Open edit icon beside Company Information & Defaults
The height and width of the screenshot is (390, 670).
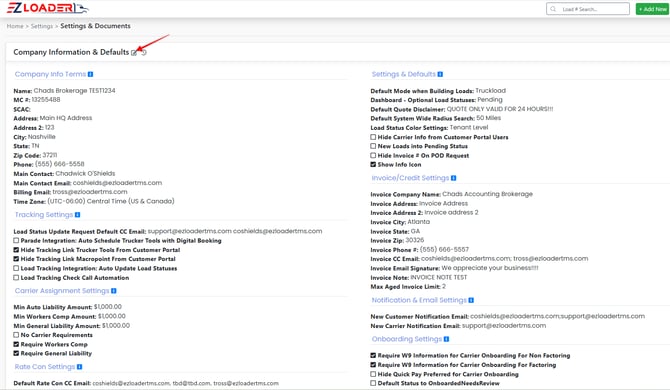click(x=134, y=53)
